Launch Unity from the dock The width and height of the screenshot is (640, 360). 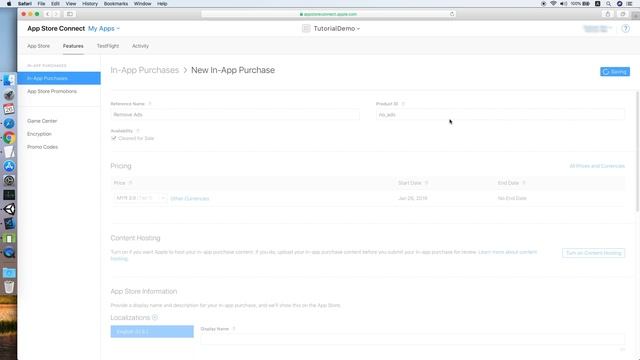pos(9,209)
